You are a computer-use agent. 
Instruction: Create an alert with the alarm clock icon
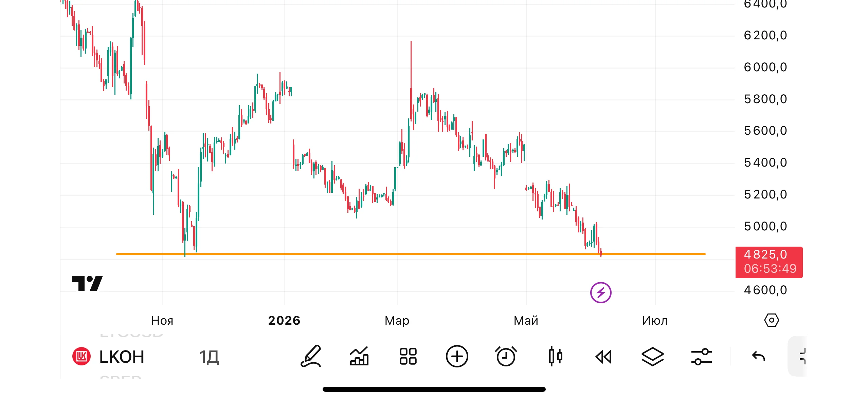506,357
